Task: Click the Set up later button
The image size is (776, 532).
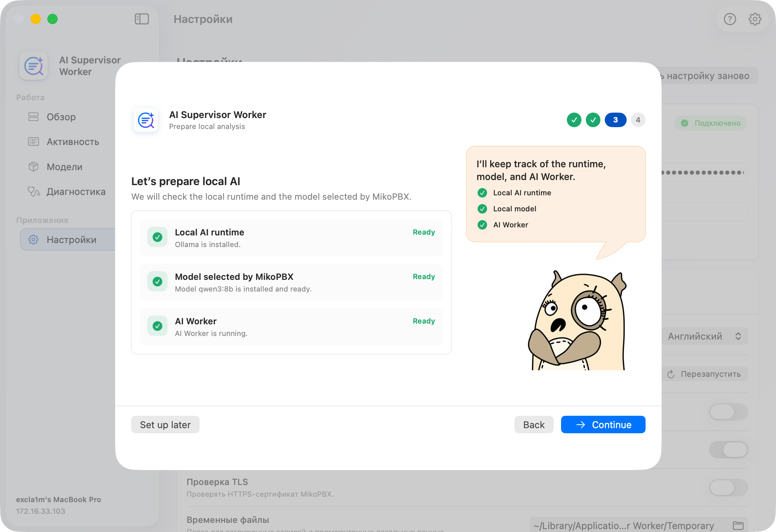Action: tap(165, 425)
